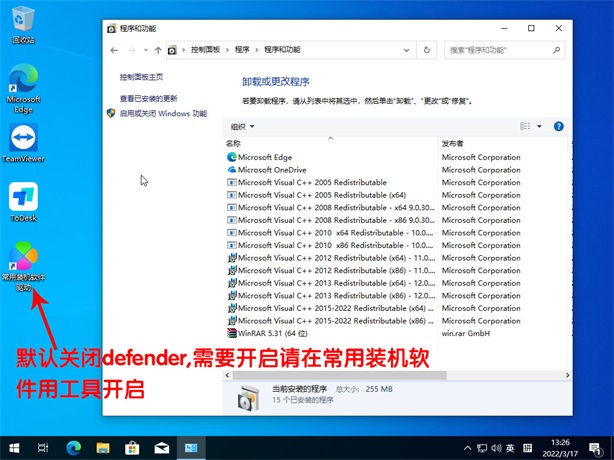The width and height of the screenshot is (614, 460).
Task: Select Microsoft Visual C++ 2012 Redistributable (x64)
Action: pos(331,258)
